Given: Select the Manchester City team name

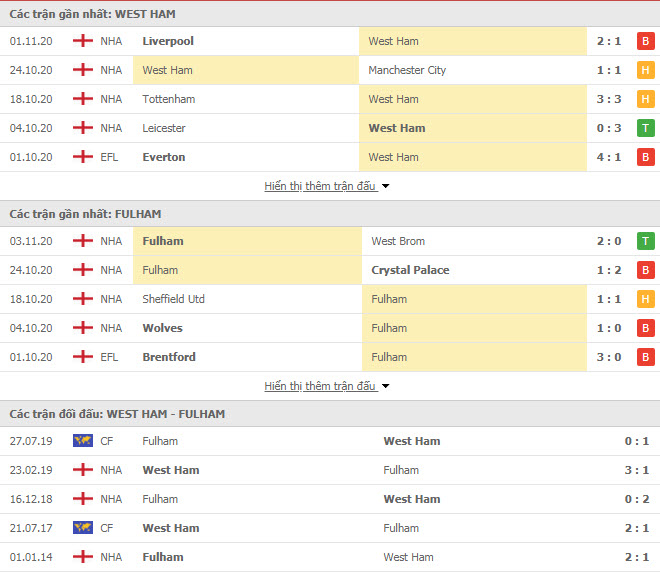Looking at the screenshot, I should [x=407, y=70].
